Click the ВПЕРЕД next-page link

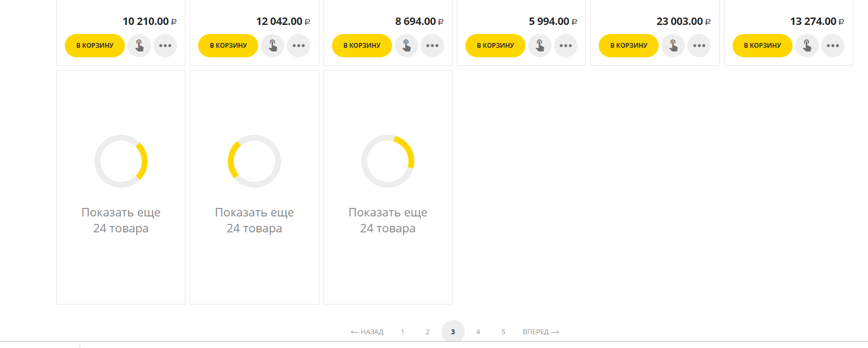click(x=540, y=332)
